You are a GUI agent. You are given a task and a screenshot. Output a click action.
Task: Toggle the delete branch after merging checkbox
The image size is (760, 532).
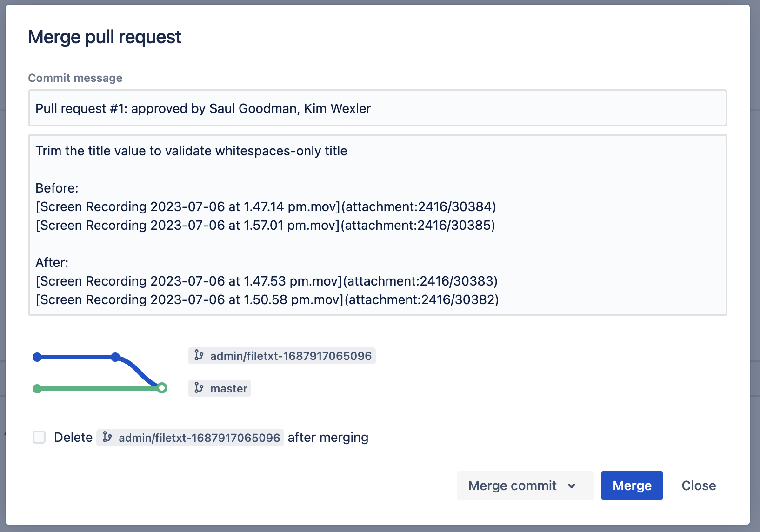pos(39,437)
